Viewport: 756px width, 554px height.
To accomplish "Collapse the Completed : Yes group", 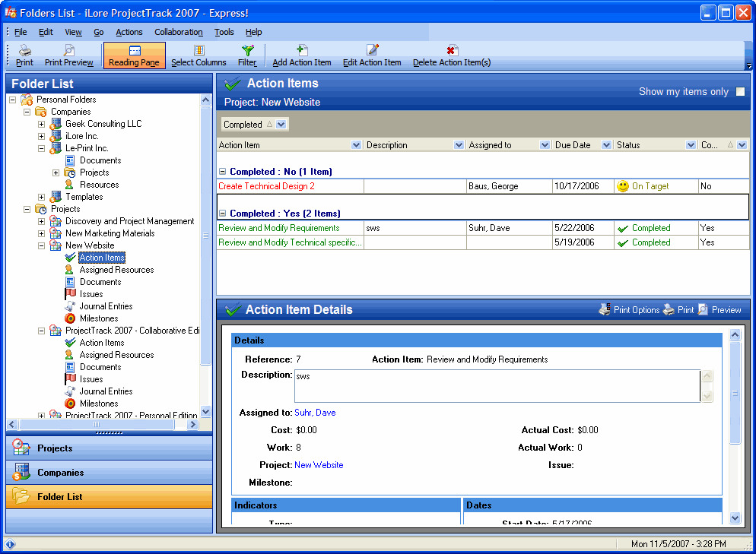I will point(222,213).
